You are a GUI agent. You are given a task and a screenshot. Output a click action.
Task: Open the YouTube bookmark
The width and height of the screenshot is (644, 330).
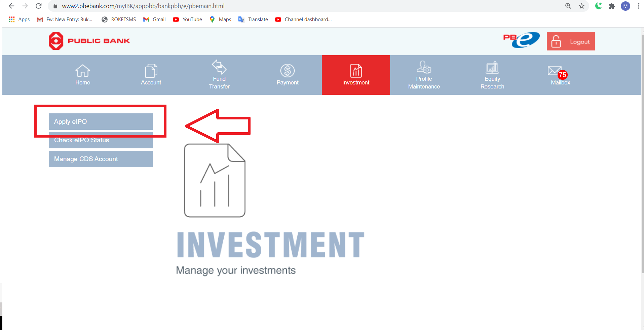click(188, 20)
